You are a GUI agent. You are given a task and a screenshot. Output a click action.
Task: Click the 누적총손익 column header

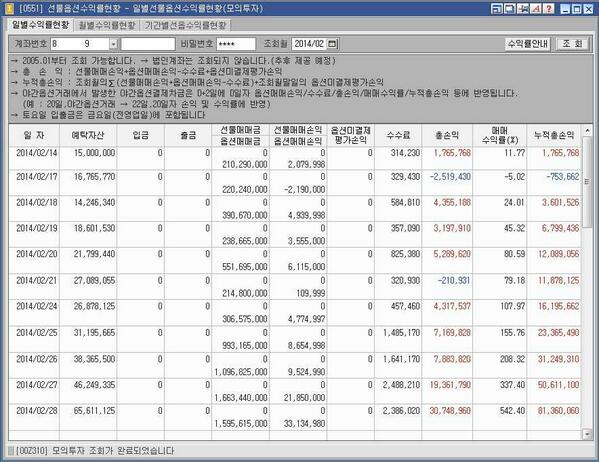(x=554, y=135)
